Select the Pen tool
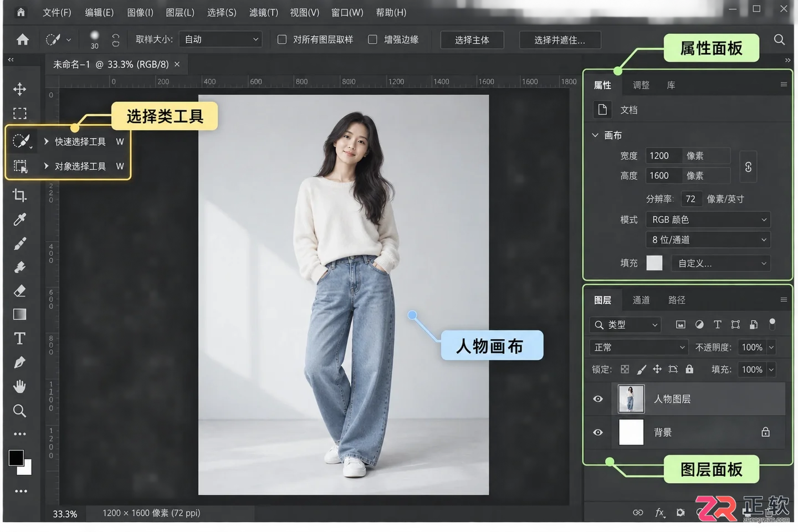 (x=20, y=362)
